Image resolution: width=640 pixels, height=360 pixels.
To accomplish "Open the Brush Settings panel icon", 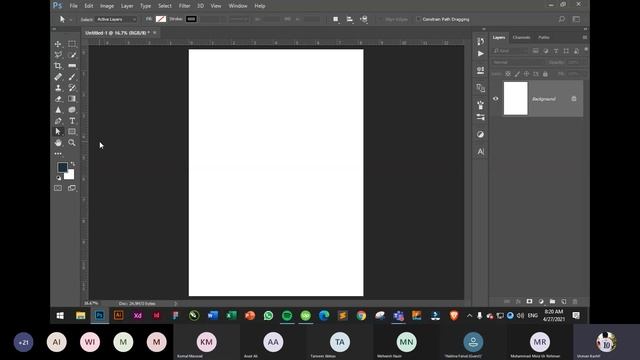I will pos(480,105).
